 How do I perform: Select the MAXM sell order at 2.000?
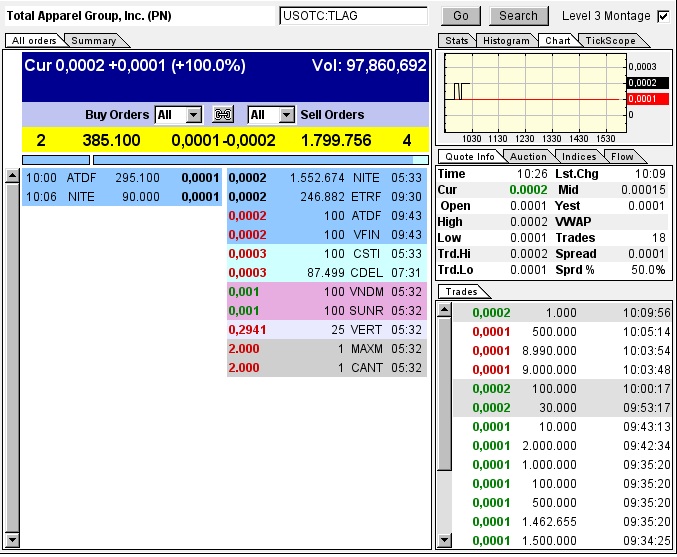coord(327,348)
